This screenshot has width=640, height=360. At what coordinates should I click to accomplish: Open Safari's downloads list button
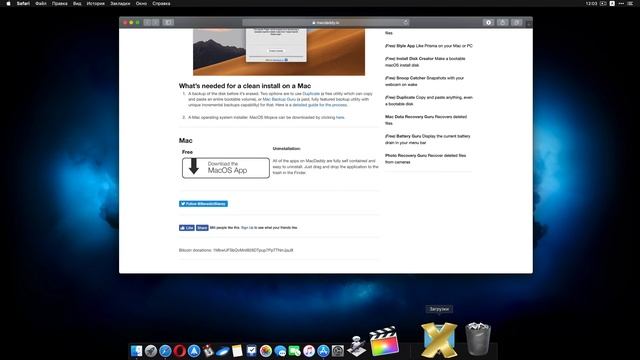pyautogui.click(x=489, y=22)
